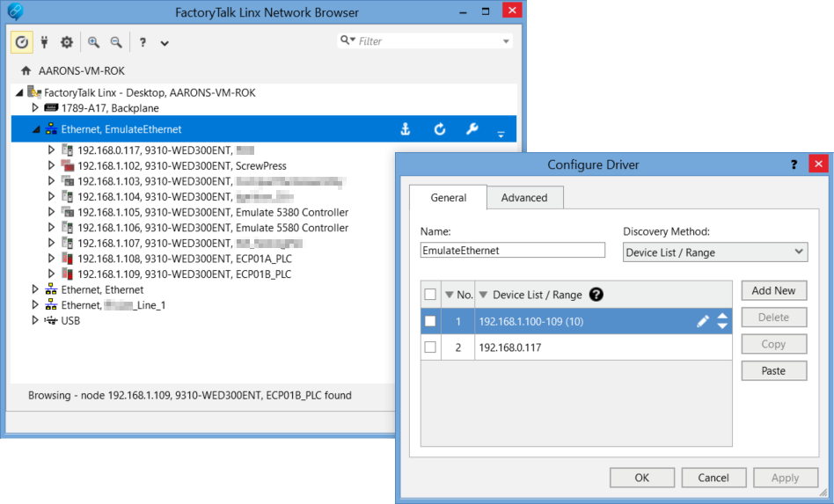Click the wrench configure icon on EmulateEthernet row
Screen dimensions: 834x504
tap(472, 128)
